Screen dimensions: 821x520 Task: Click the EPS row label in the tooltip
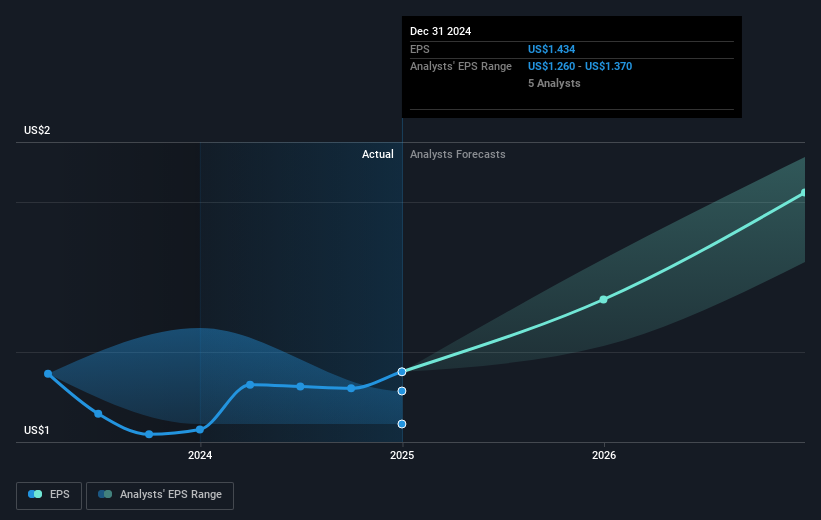(420, 49)
